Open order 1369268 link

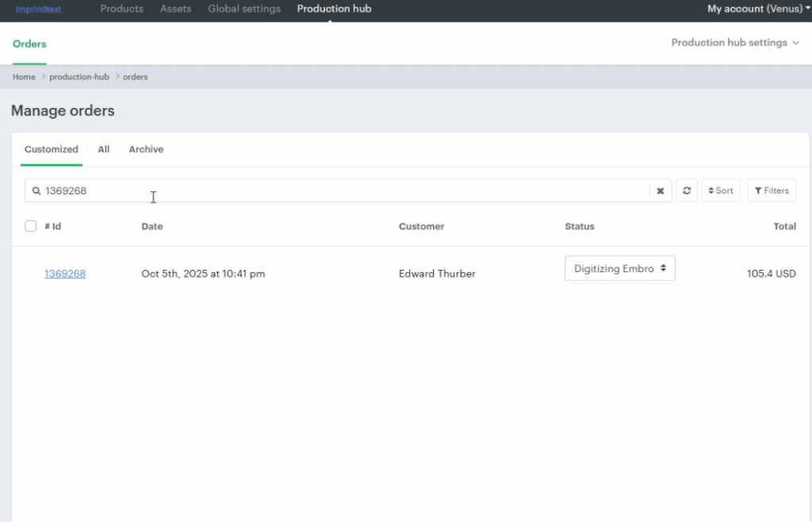coord(65,274)
